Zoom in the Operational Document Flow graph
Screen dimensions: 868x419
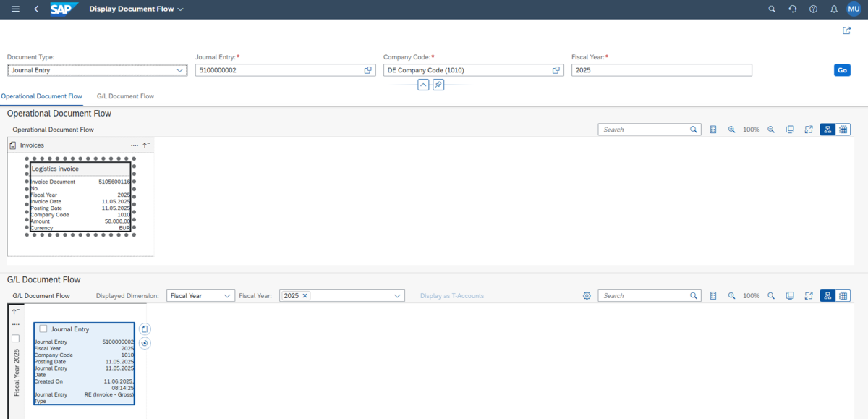pyautogui.click(x=731, y=130)
